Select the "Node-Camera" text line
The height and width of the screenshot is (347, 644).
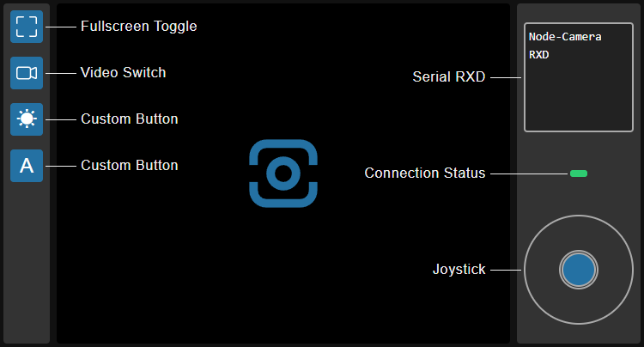tap(564, 37)
